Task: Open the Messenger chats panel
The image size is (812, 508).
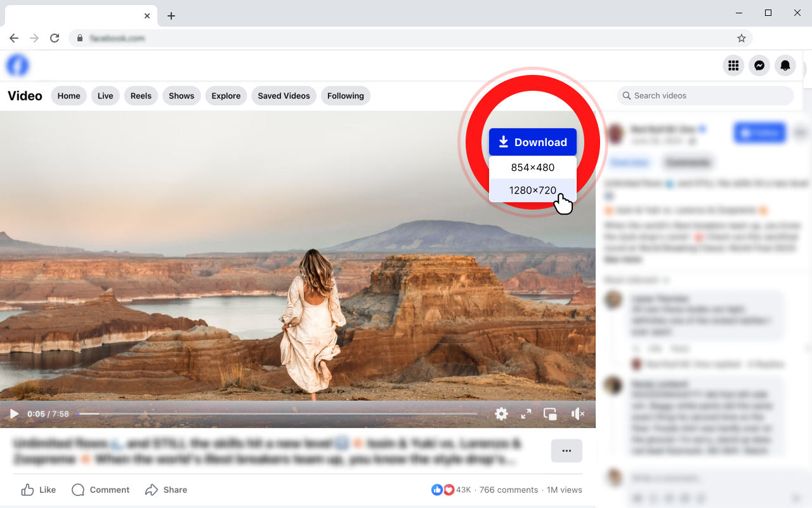Action: tap(759, 65)
